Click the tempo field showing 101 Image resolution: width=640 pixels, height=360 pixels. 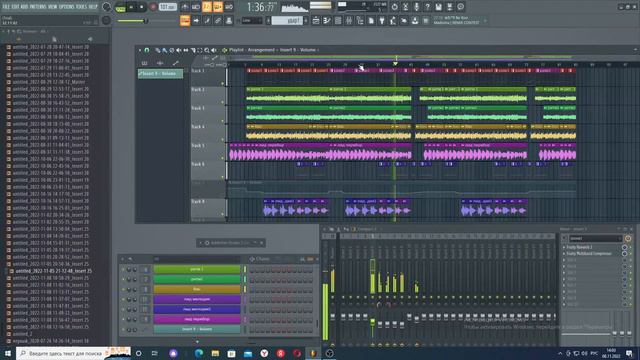(167, 7)
